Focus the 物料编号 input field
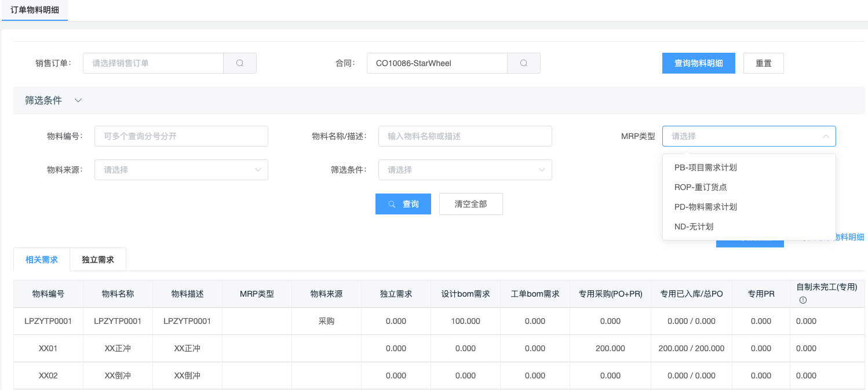Screen dimensions: 868x390 coord(181,136)
